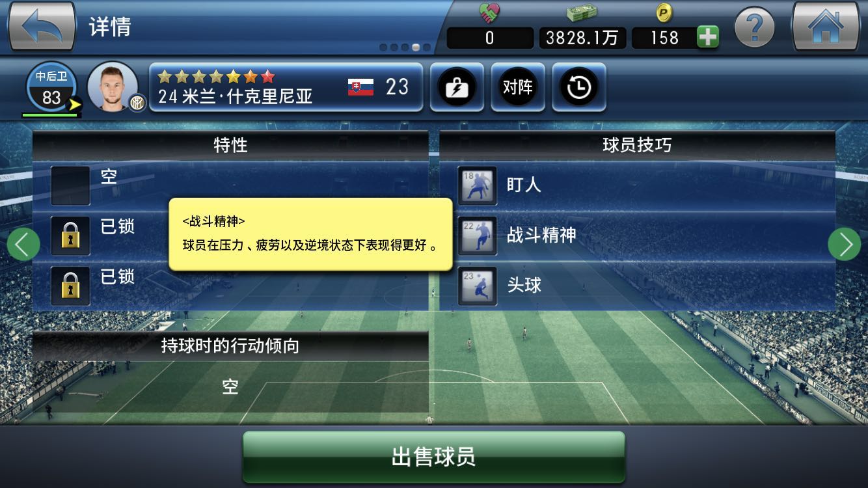
Task: Open the home screen icon
Action: tap(825, 26)
